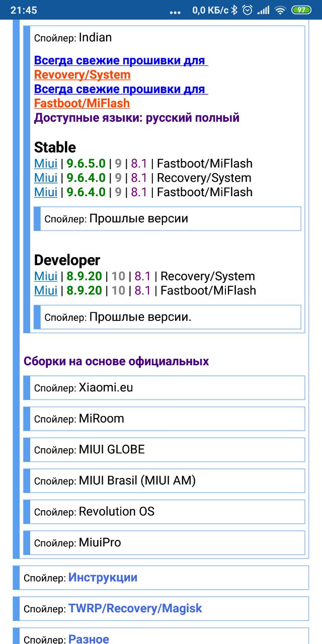Screen dimensions: 322x644
Task: Tap the battery indicator showing 97
Action: (301, 10)
